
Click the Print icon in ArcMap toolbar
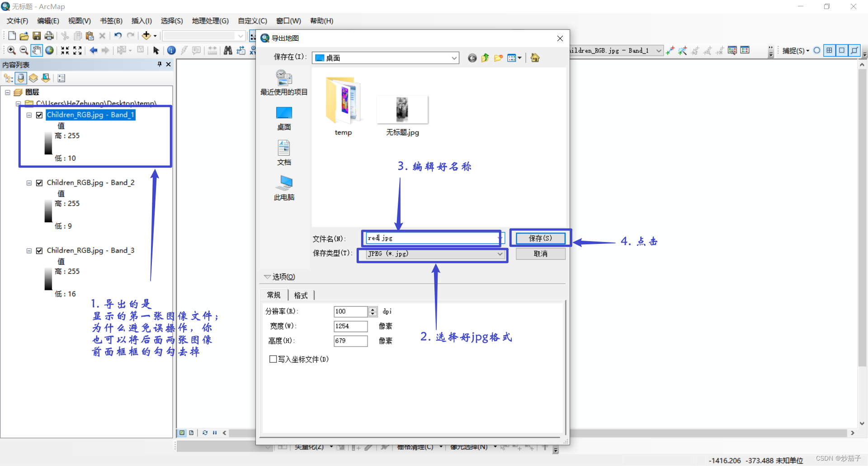point(49,36)
